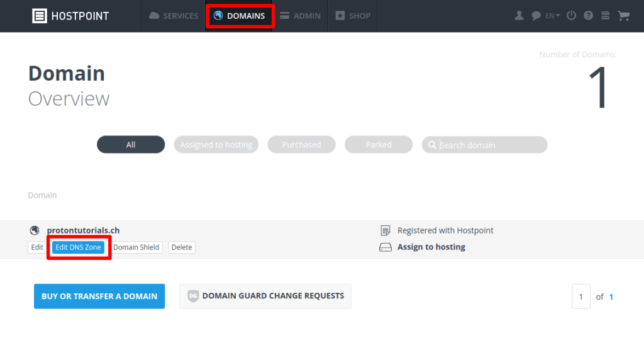This screenshot has height=340, width=644.
Task: Click the Edit button for protontutorials.ch
Action: (x=37, y=247)
